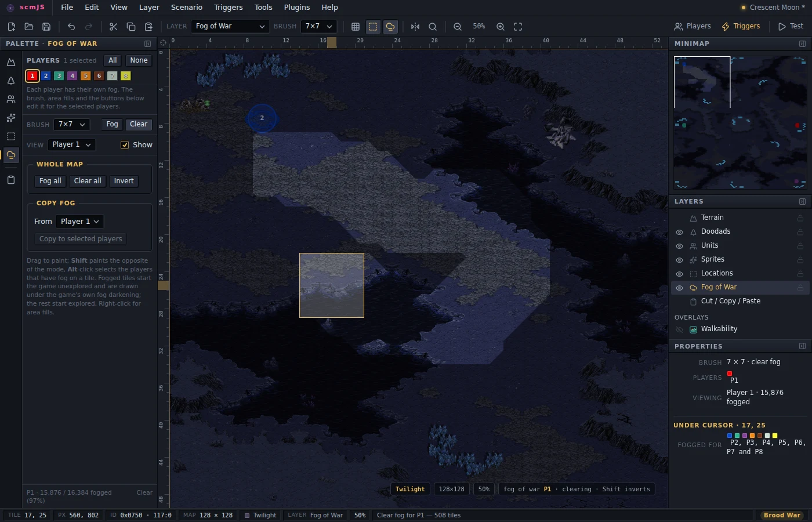
Task: Open the toolbar Brush size 7×7 dropdown
Action: click(x=319, y=26)
